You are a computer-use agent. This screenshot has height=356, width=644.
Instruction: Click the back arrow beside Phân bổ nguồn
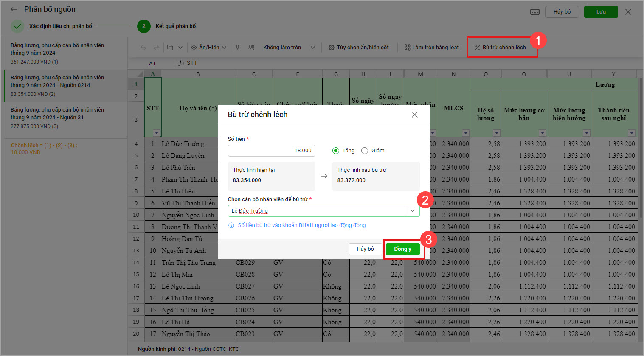(x=14, y=9)
